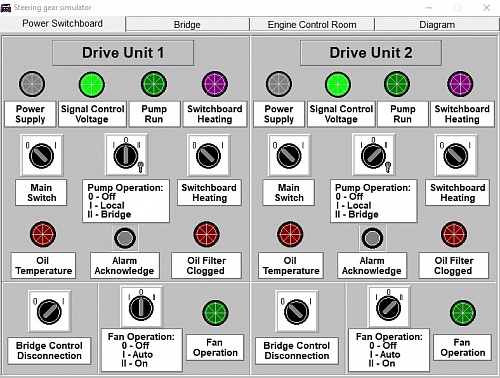Click Drive Unit 1 Power Supply label
Screen dimensions: 500x378
pos(30,114)
